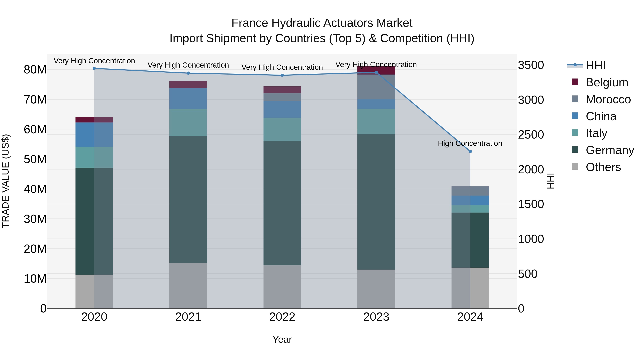
Task: Click the Morocco segment of the 2023 bar
Action: pos(376,87)
